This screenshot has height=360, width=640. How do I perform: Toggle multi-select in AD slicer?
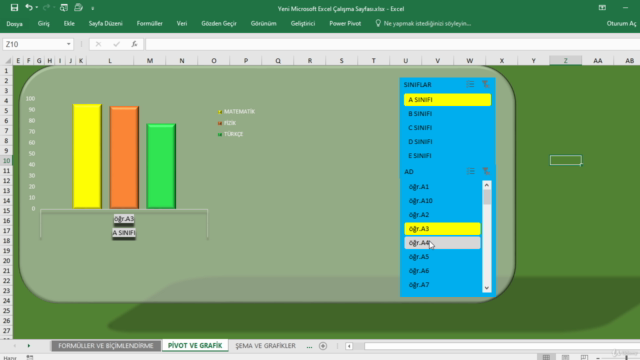coord(471,171)
